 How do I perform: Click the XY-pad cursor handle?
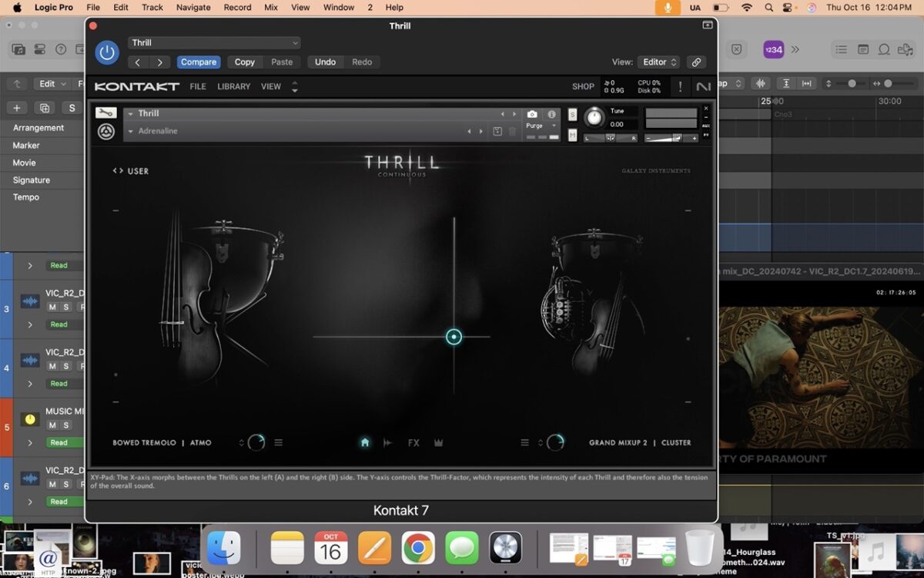(454, 337)
